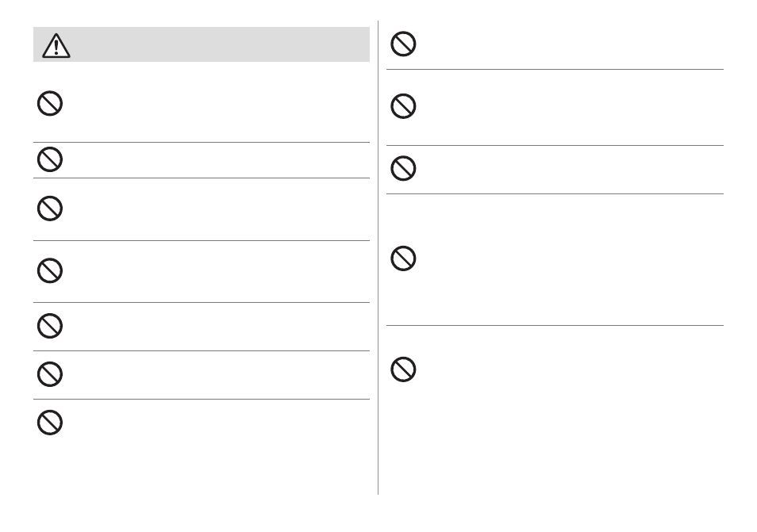Select the third prohibition icon in left column

click(x=50, y=209)
